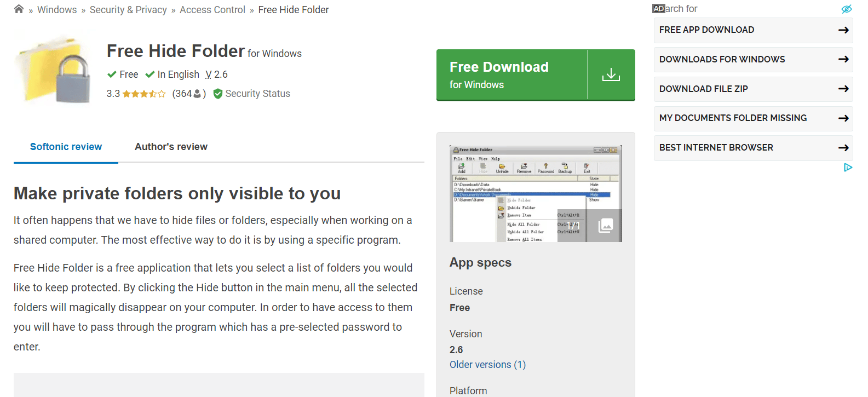Click the Security Status shield icon
868x397 pixels.
[x=218, y=94]
